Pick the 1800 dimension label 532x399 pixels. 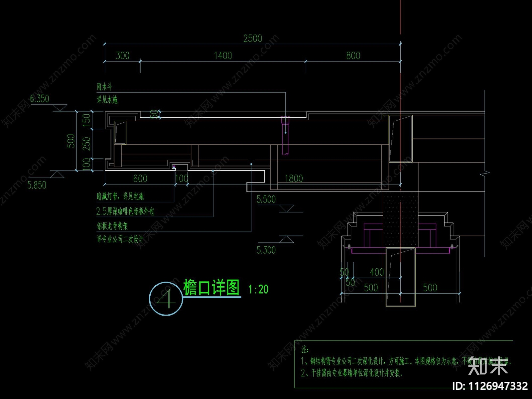coord(294,179)
